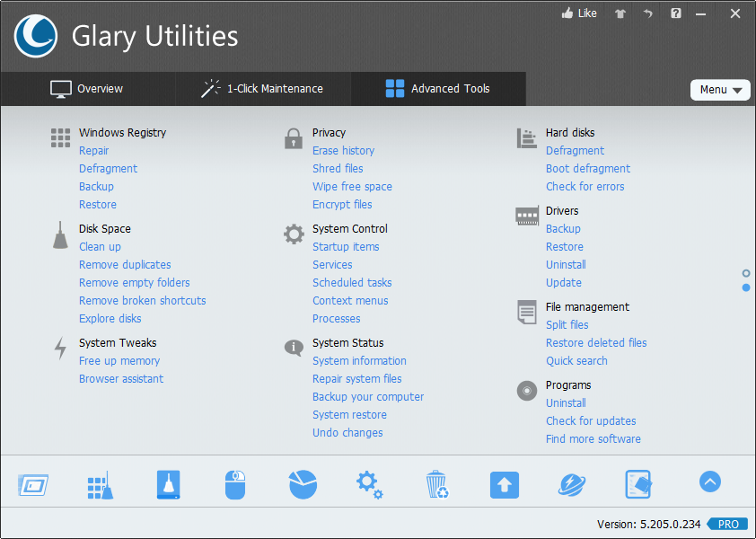Select the Advanced Tools tab

coord(438,89)
